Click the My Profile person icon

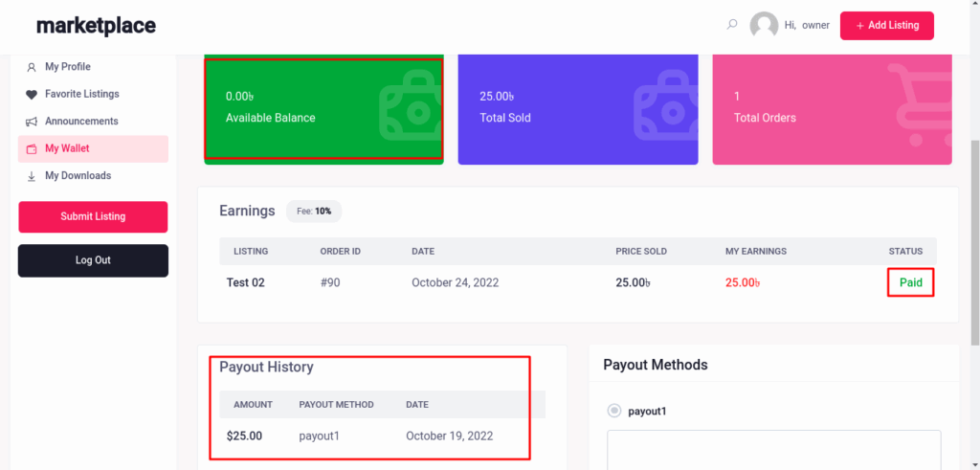[x=32, y=67]
